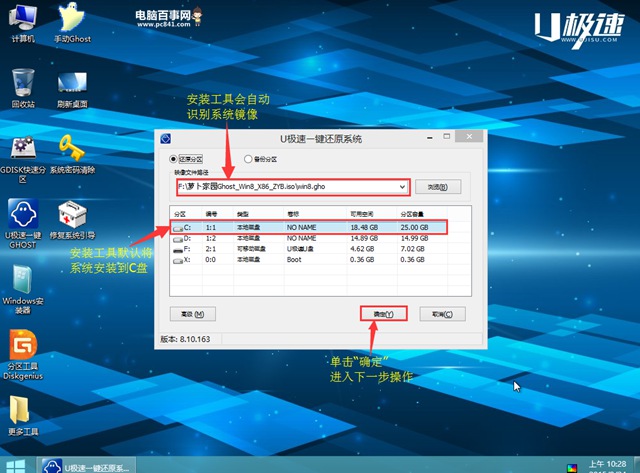Click the 高级(M) advanced button
Screen dimensions: 640x473
coord(193,314)
